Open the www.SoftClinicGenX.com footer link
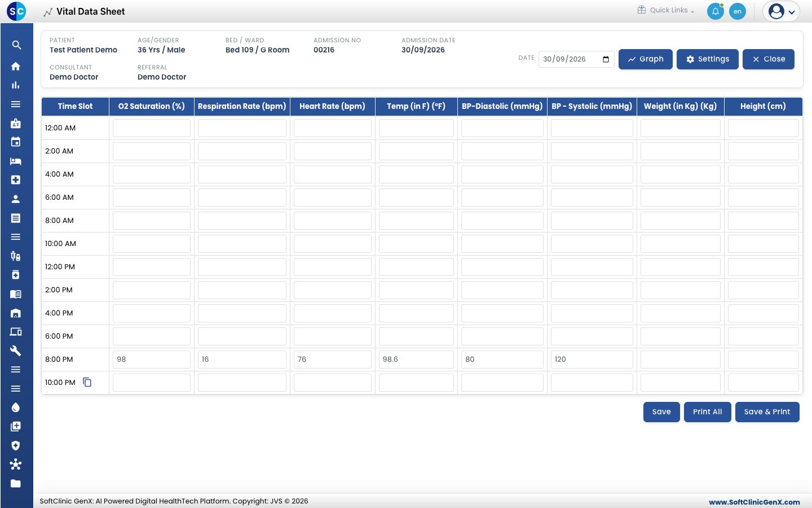 pyautogui.click(x=754, y=502)
